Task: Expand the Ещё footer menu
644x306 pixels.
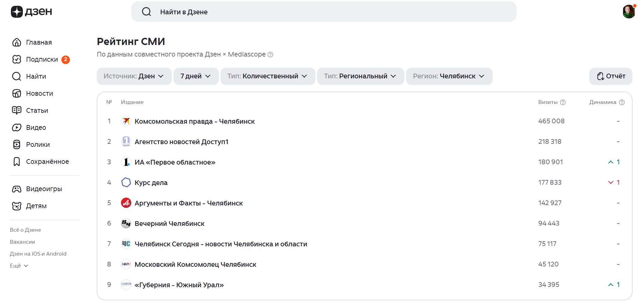Action: click(x=19, y=266)
